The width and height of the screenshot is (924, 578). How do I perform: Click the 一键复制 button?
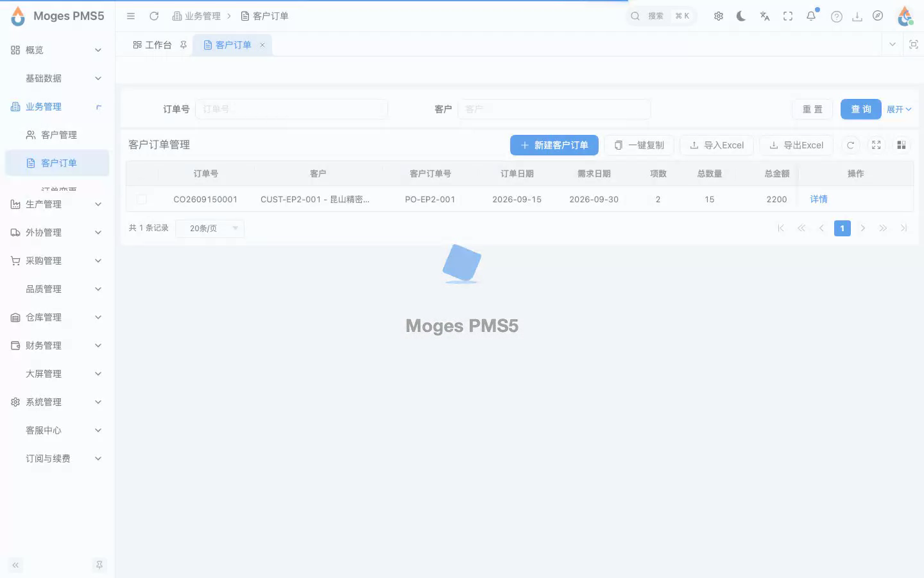[x=639, y=145]
